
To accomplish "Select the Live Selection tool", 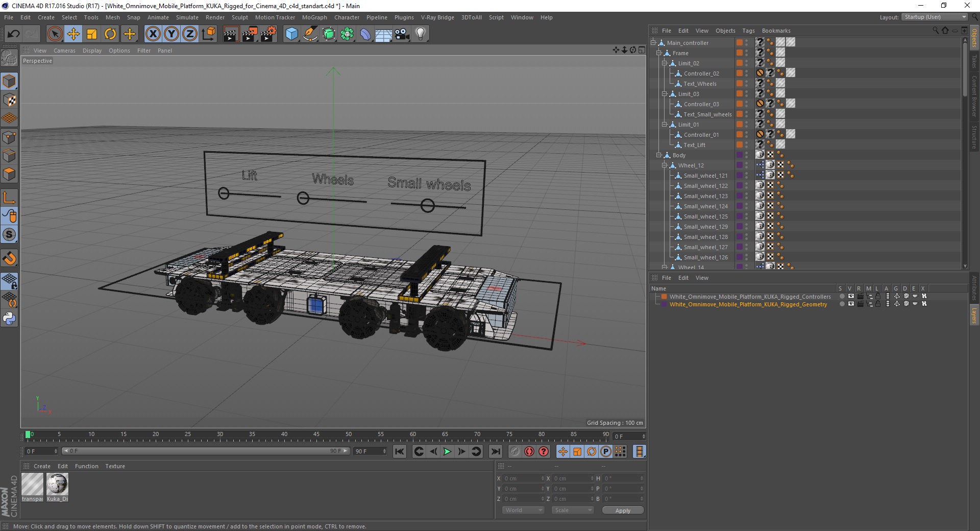I will (x=55, y=34).
